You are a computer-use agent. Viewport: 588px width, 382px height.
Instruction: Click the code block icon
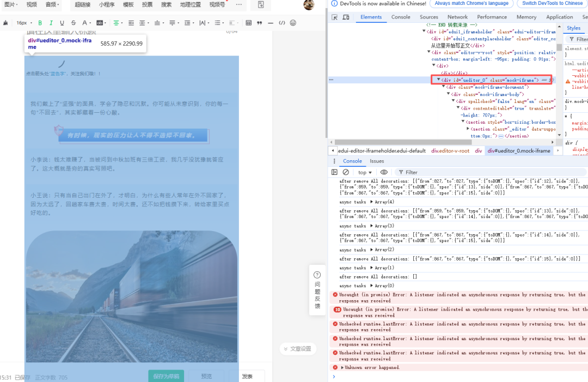[281, 23]
